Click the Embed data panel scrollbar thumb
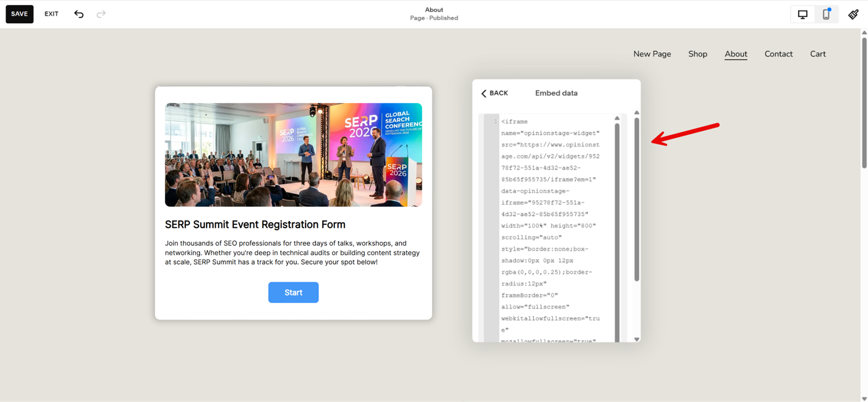 637,200
